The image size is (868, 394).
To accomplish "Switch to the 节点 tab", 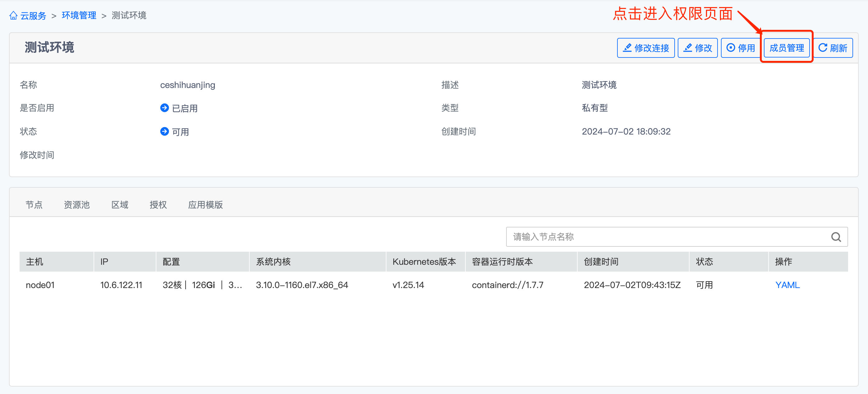I will click(34, 205).
